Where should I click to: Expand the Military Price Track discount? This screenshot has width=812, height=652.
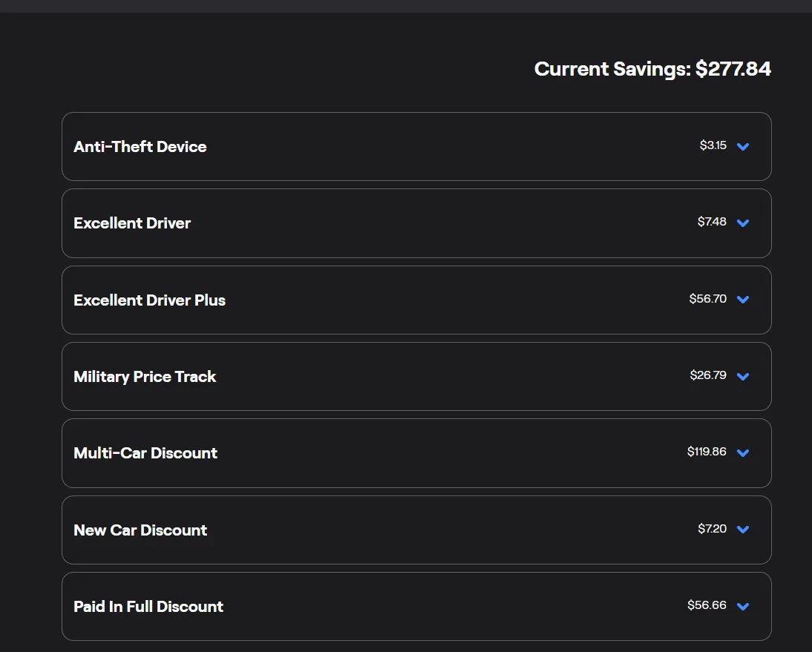743,376
